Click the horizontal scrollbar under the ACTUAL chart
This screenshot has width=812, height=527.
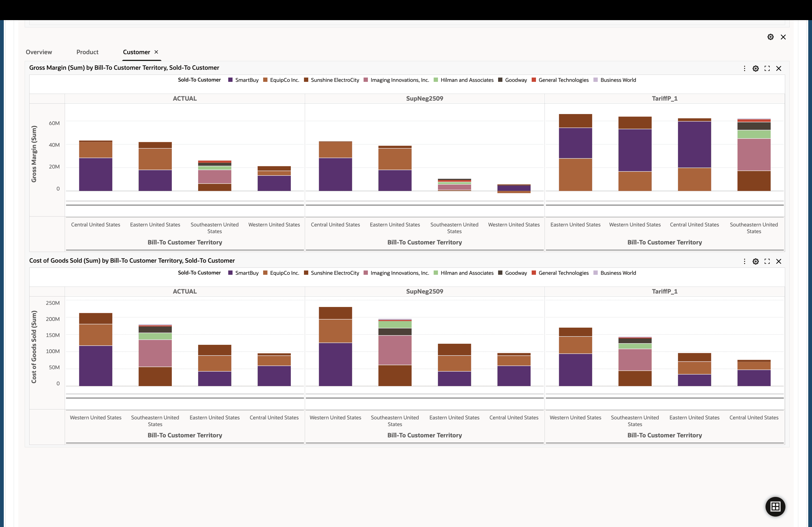click(184, 205)
